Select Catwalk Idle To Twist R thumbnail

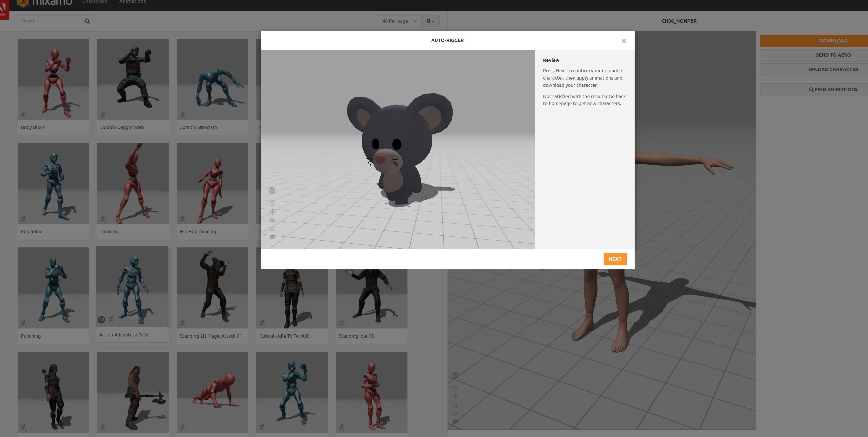[x=292, y=299]
